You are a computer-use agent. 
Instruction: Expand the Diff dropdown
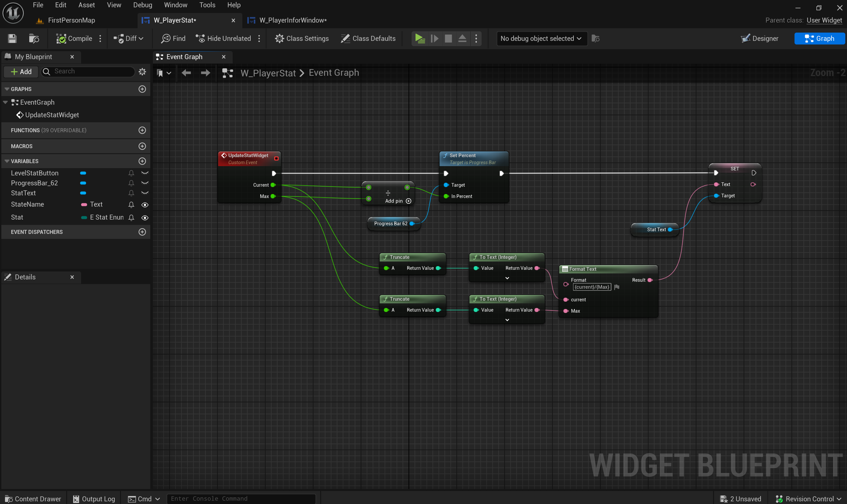point(141,39)
